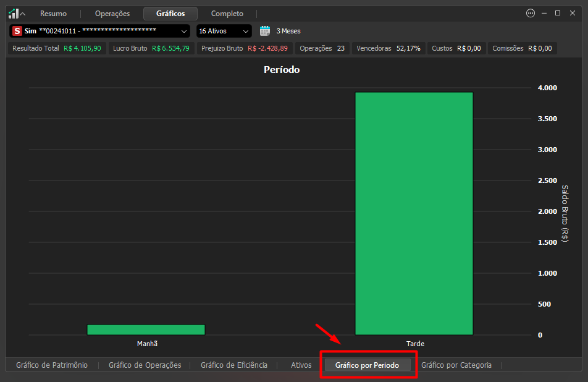
Task: Switch to the Operações tab
Action: [112, 14]
